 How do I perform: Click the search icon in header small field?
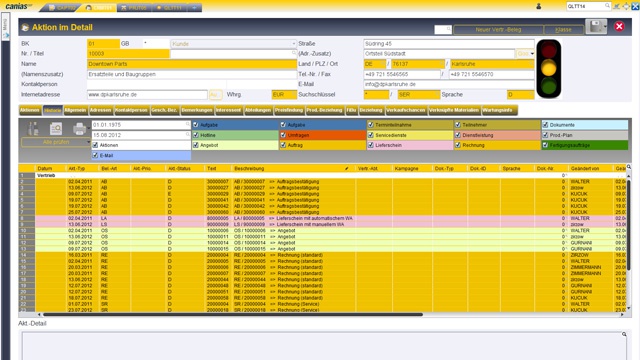[449, 29]
